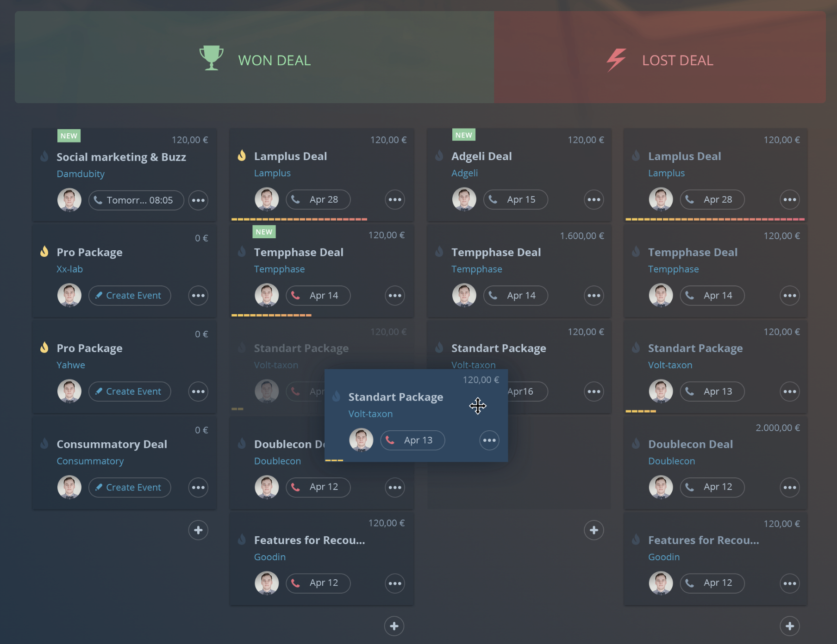Viewport: 837px width, 644px height.
Task: Click progress bar under second-column Lamplus Deal
Action: coord(299,219)
